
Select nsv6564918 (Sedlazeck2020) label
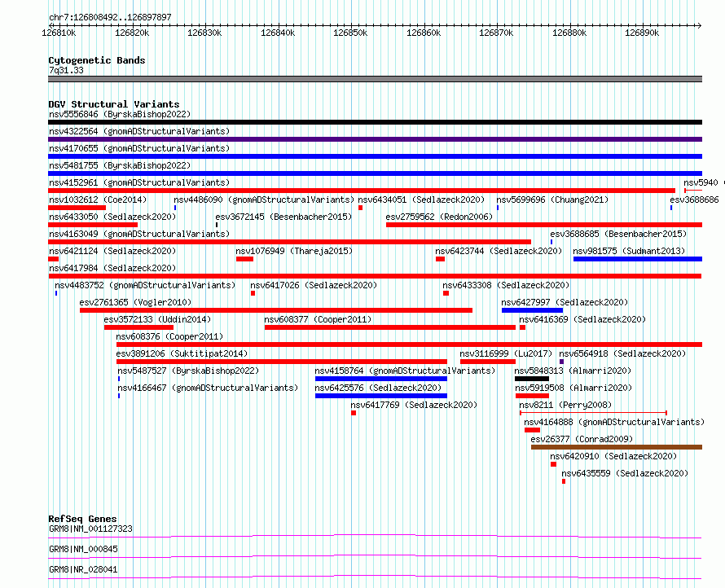(x=622, y=353)
